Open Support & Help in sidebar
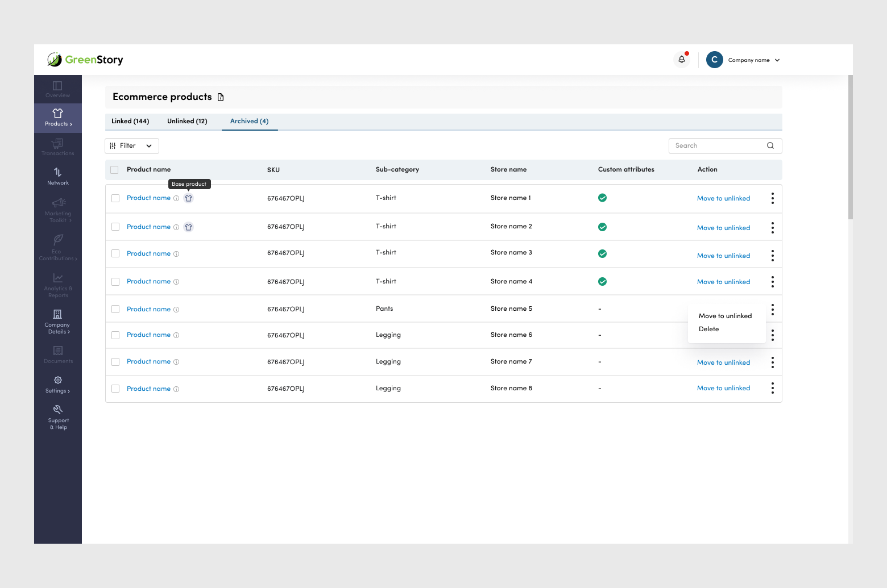This screenshot has width=887, height=588. (57, 418)
